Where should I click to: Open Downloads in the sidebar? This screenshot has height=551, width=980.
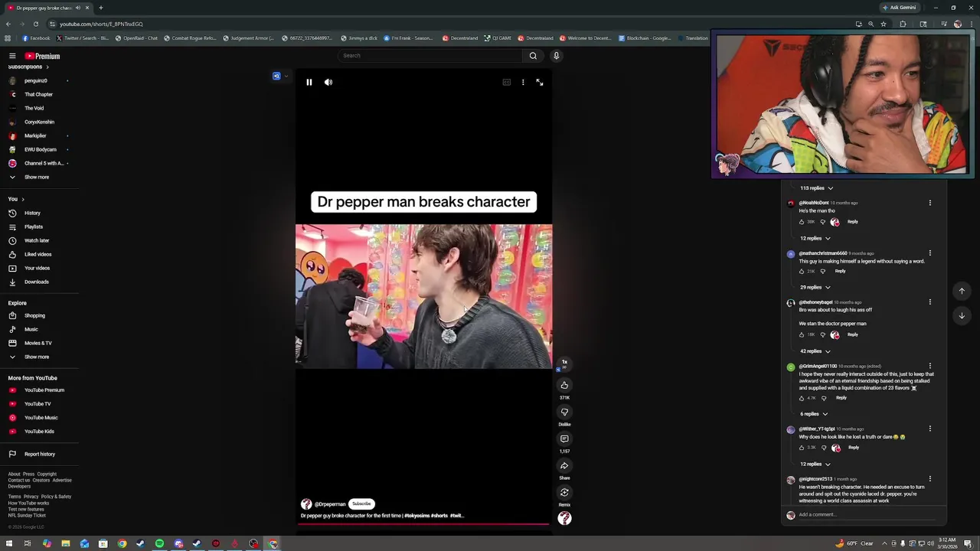tap(38, 282)
